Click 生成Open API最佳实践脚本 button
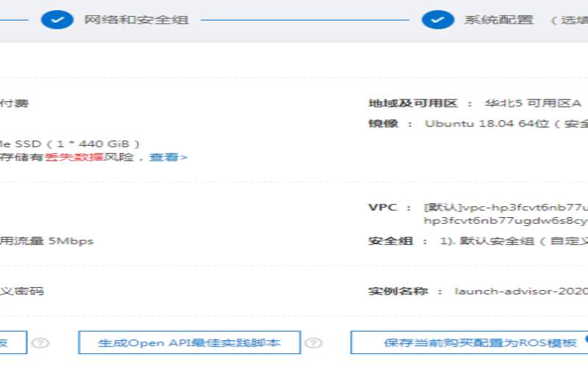Viewport: 588px width, 368px height. 190,342
